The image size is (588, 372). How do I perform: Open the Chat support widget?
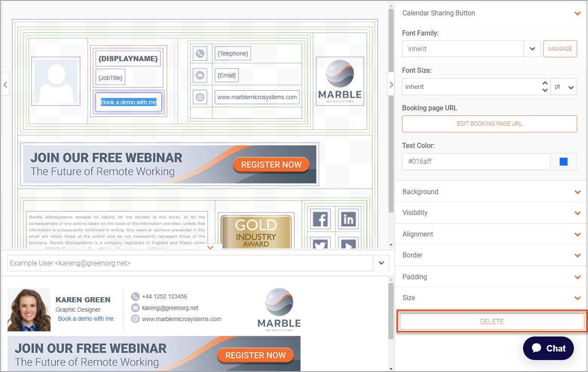(548, 348)
